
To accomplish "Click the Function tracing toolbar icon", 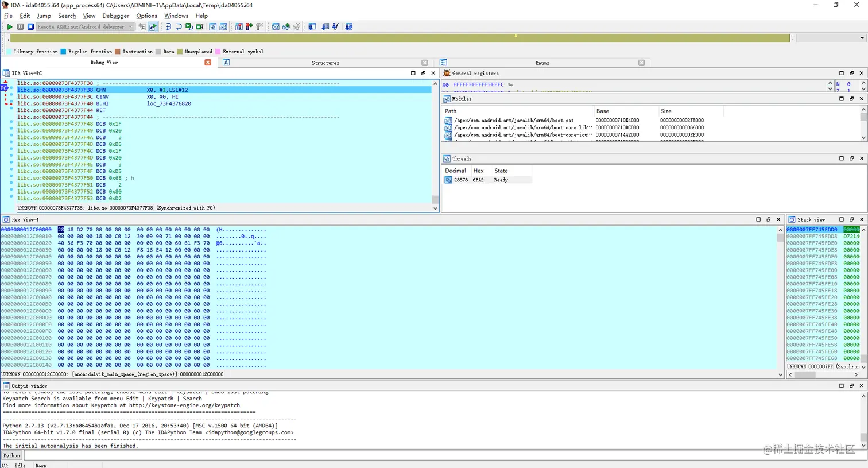I will [336, 26].
